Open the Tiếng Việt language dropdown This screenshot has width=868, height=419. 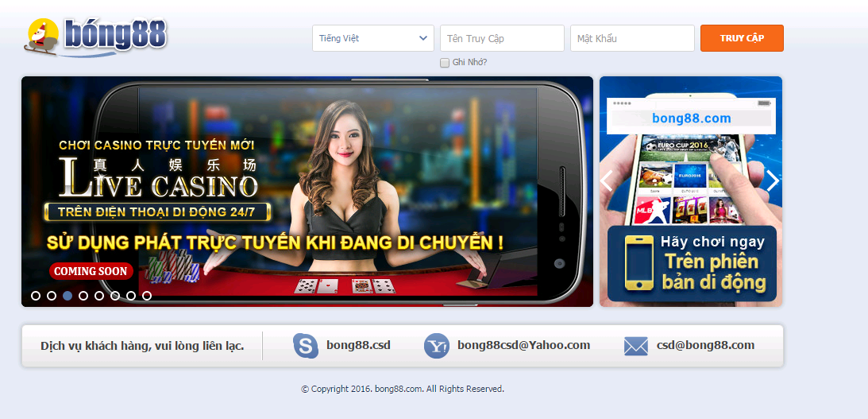(373, 38)
